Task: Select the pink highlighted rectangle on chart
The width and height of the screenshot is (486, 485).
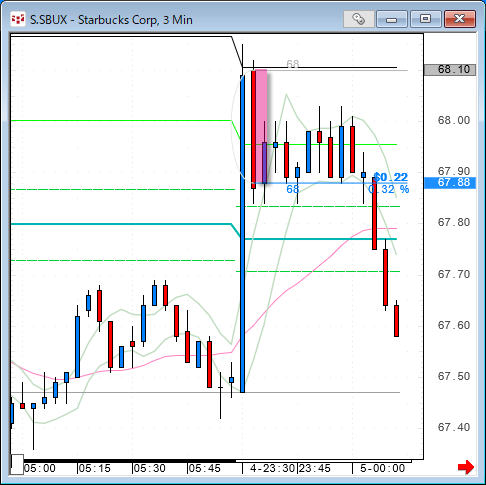Action: pyautogui.click(x=261, y=126)
